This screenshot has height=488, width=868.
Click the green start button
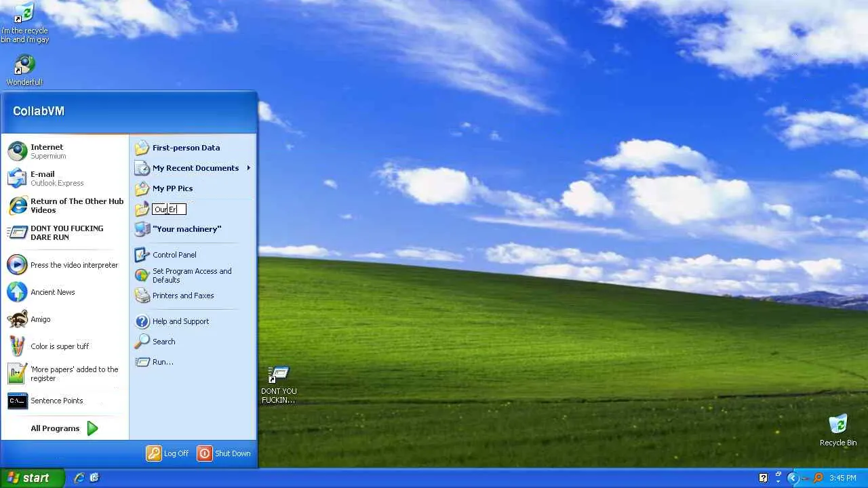tap(33, 478)
